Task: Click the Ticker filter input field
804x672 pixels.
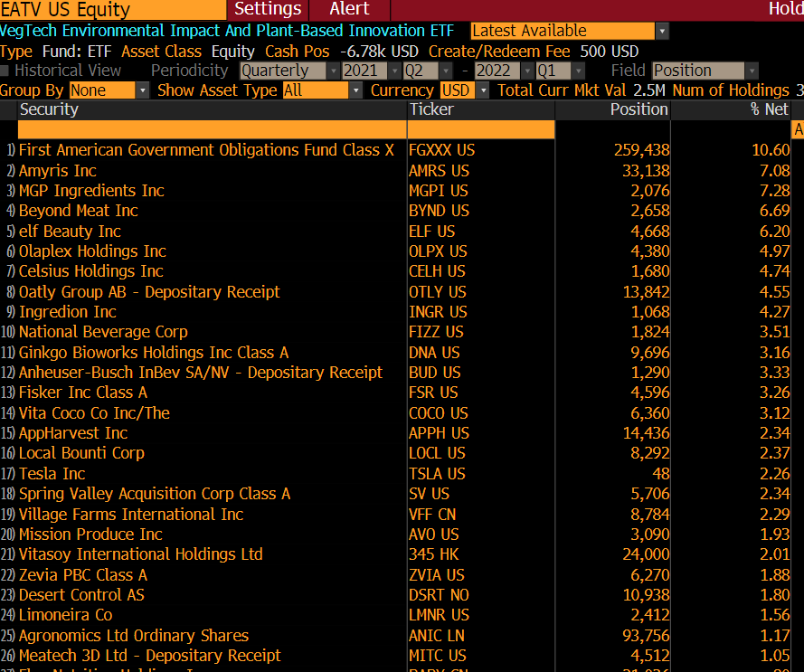Action: pyautogui.click(x=481, y=129)
